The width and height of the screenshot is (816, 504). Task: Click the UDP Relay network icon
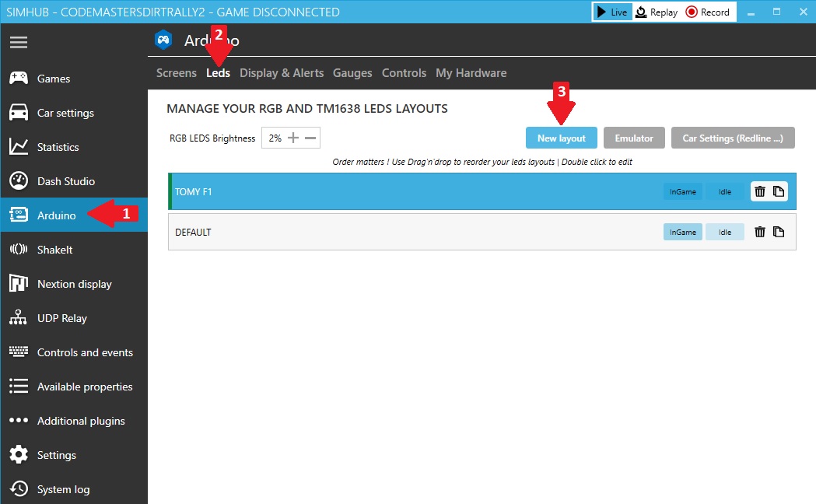(x=18, y=317)
